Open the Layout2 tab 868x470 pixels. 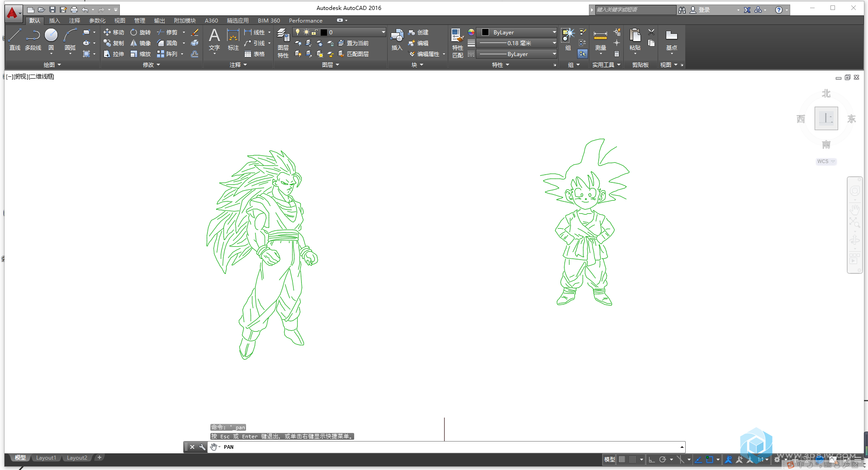click(x=77, y=458)
